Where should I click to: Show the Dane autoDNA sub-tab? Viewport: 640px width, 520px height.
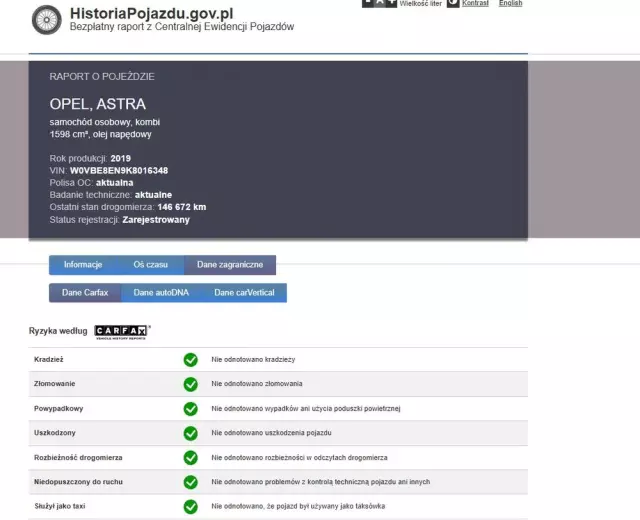click(160, 293)
